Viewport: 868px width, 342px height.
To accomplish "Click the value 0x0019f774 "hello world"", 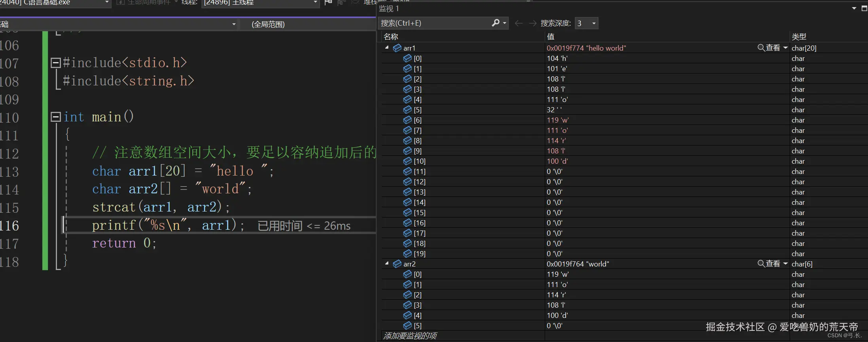I will pos(586,48).
